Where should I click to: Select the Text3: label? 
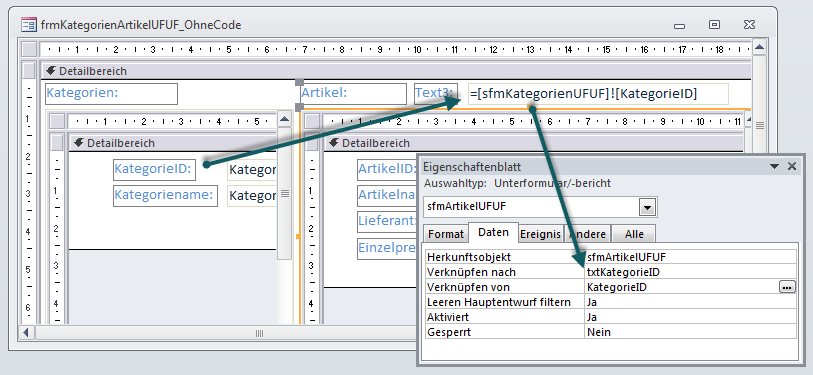point(436,94)
